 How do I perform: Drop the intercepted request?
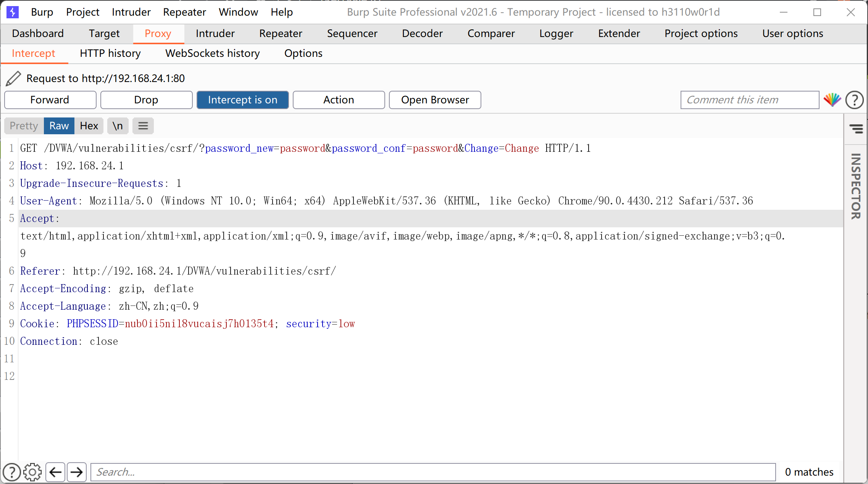[146, 100]
